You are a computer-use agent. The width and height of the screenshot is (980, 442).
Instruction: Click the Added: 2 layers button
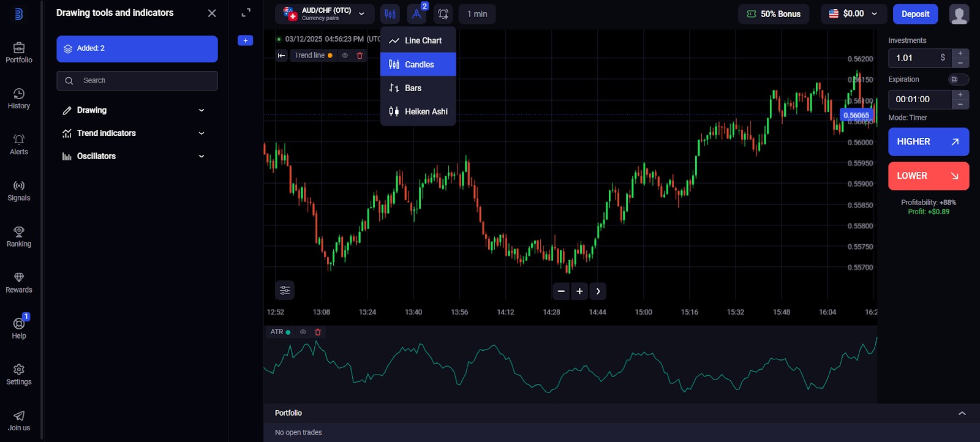137,48
